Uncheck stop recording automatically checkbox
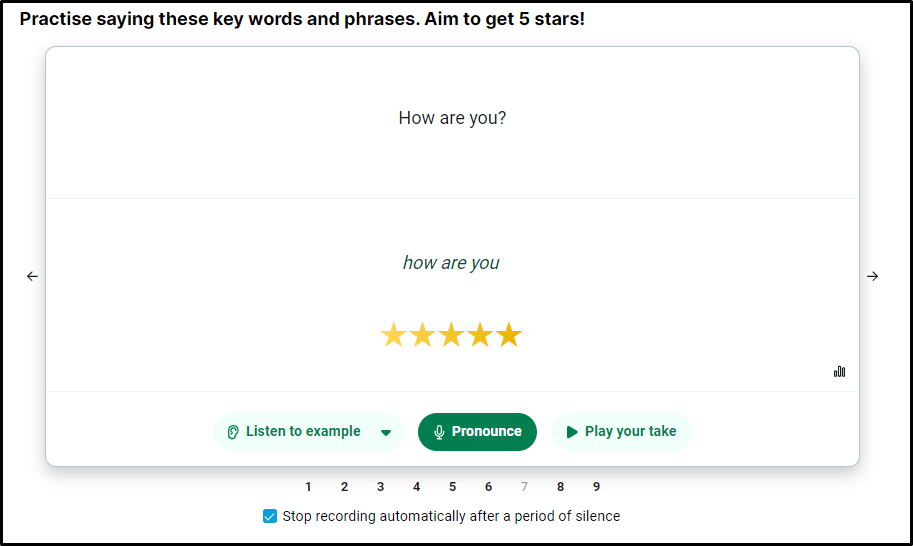 (x=270, y=516)
